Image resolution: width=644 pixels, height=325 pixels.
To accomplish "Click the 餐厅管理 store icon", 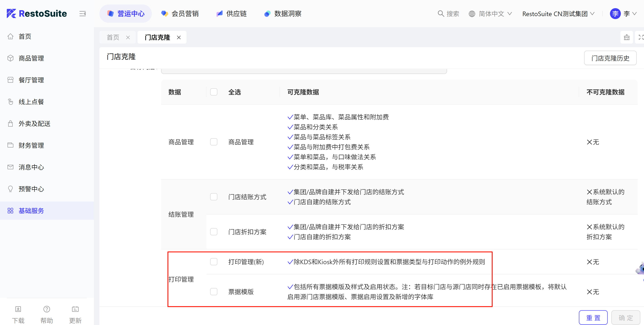I will (10, 80).
